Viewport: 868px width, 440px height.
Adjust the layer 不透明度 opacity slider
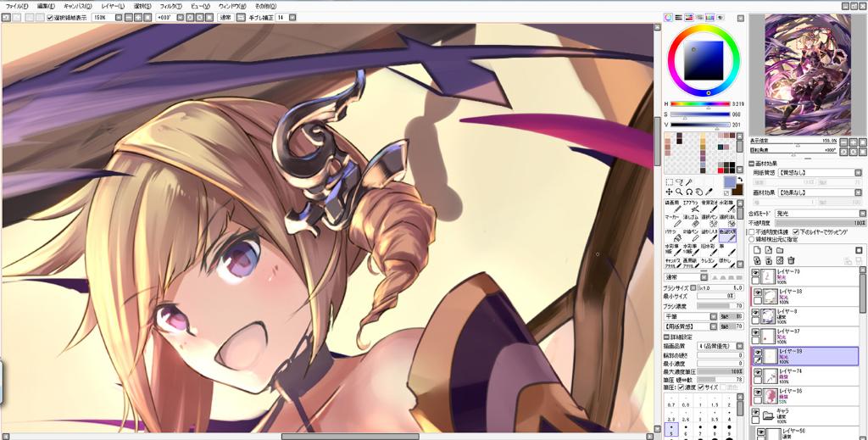(821, 222)
